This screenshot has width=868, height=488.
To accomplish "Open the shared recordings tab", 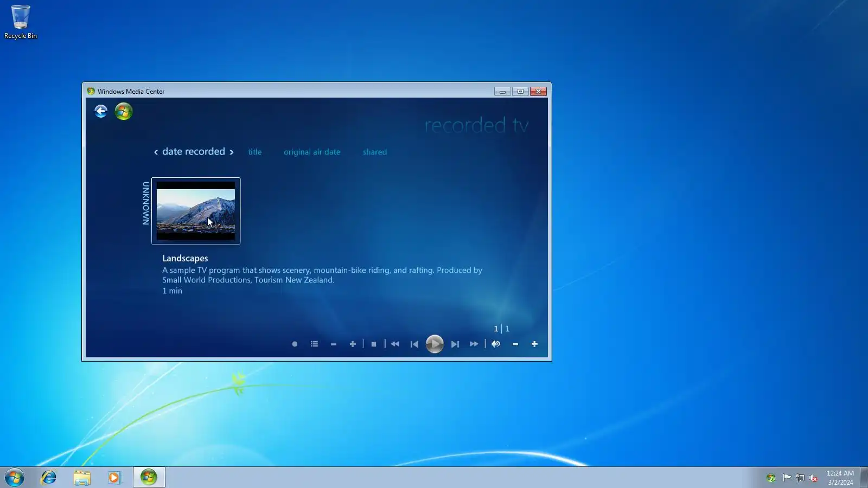I will 375,152.
